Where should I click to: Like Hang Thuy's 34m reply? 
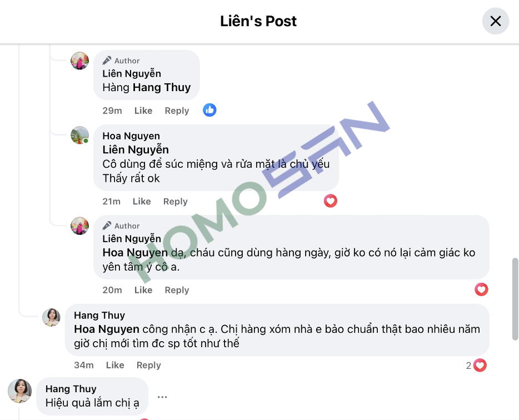115,365
